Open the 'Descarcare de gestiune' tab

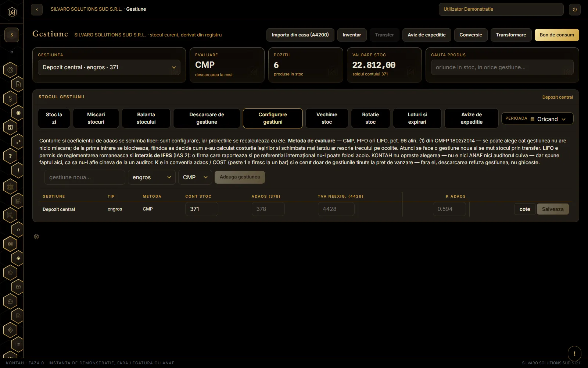click(x=207, y=118)
